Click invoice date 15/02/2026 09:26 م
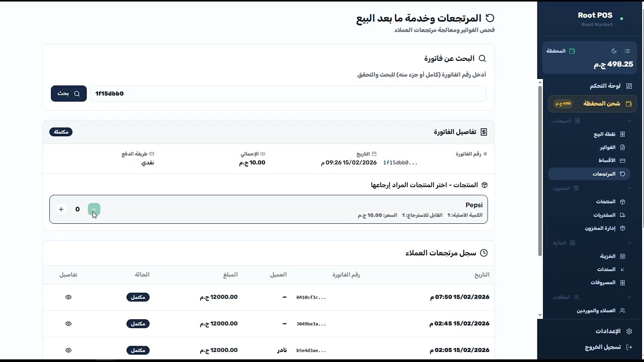Screen dimensions: 644x362 click(x=349, y=162)
